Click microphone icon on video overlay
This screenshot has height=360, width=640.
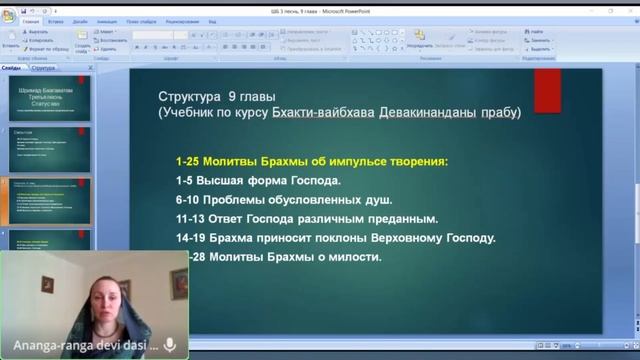(169, 345)
